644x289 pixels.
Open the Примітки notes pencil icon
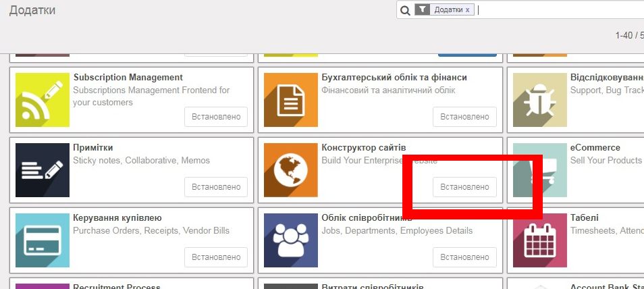43,170
